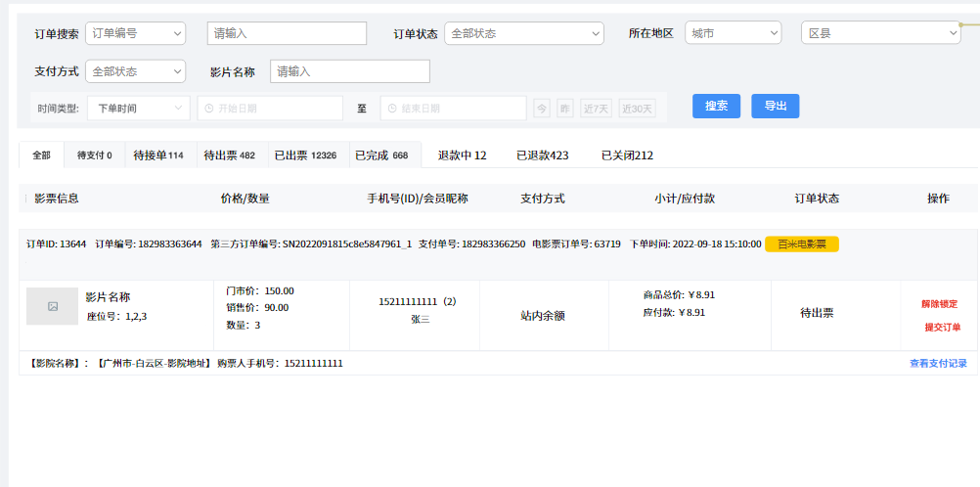
Task: Switch to the 已退款423 tab
Action: pos(543,155)
